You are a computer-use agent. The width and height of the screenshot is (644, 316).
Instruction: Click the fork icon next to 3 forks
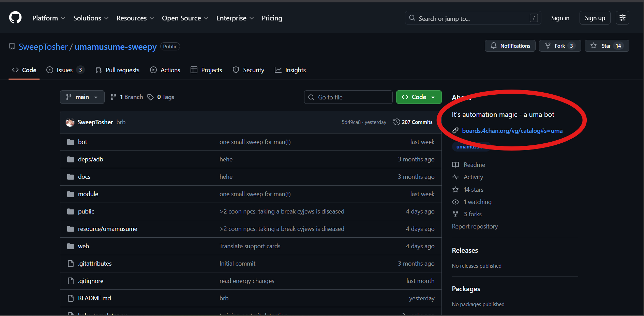click(x=455, y=214)
